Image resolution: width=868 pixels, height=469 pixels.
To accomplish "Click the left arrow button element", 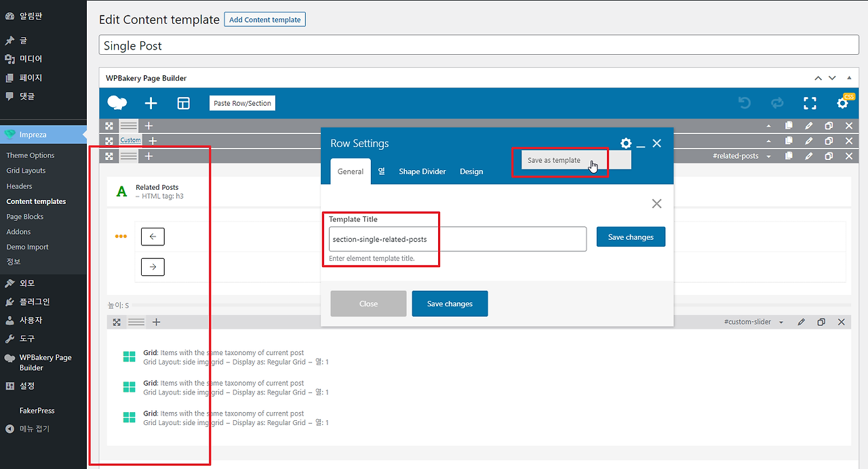I will [153, 237].
